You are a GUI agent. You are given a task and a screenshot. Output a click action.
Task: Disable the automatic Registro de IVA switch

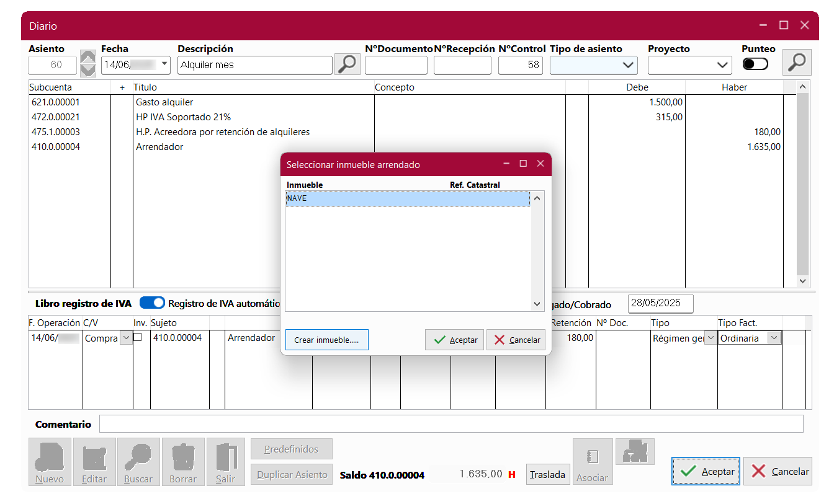(x=152, y=303)
